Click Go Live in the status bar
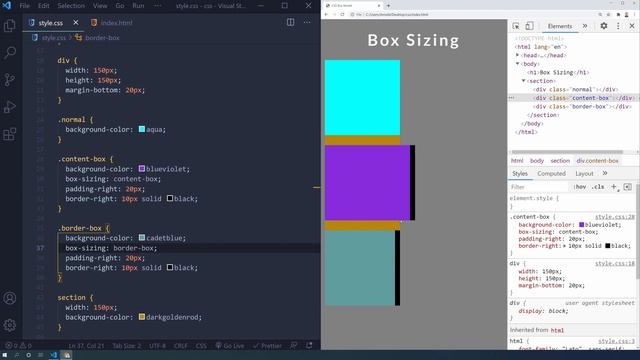This screenshot has height=360, width=640. point(230,345)
